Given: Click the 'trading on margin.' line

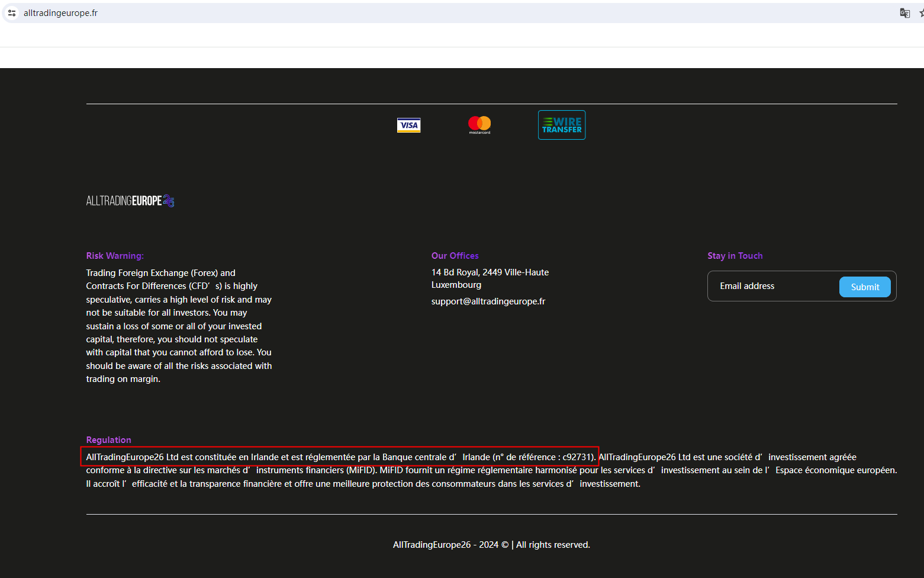Looking at the screenshot, I should point(123,379).
